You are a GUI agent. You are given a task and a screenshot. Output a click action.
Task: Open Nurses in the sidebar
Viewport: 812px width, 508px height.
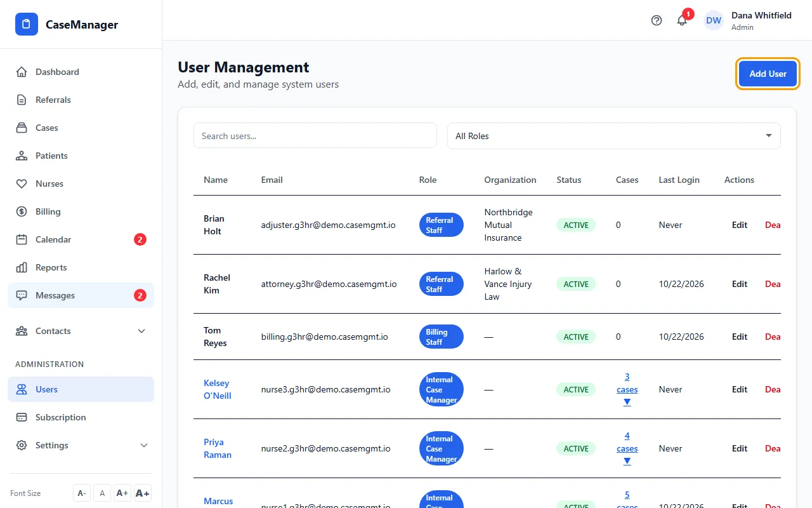[x=81, y=184]
